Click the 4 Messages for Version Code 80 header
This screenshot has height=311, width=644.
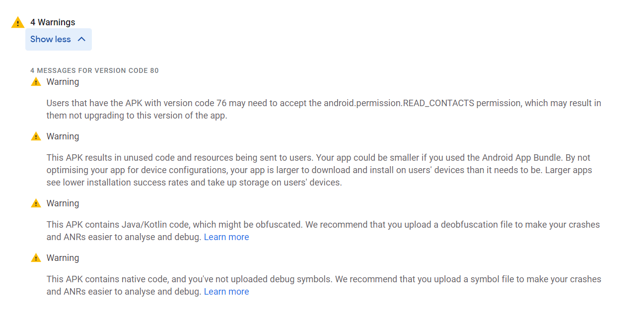click(94, 70)
